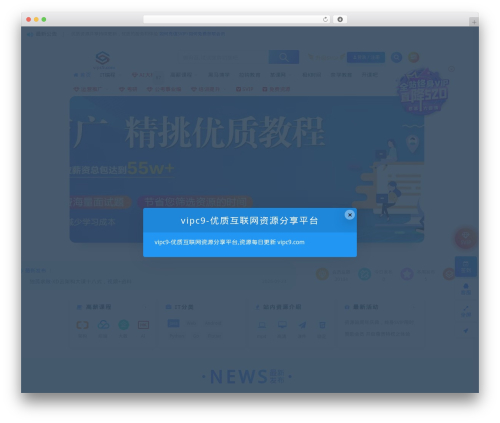Click the teal percent stats icon
The width and height of the screenshot is (500, 423).
click(x=365, y=274)
